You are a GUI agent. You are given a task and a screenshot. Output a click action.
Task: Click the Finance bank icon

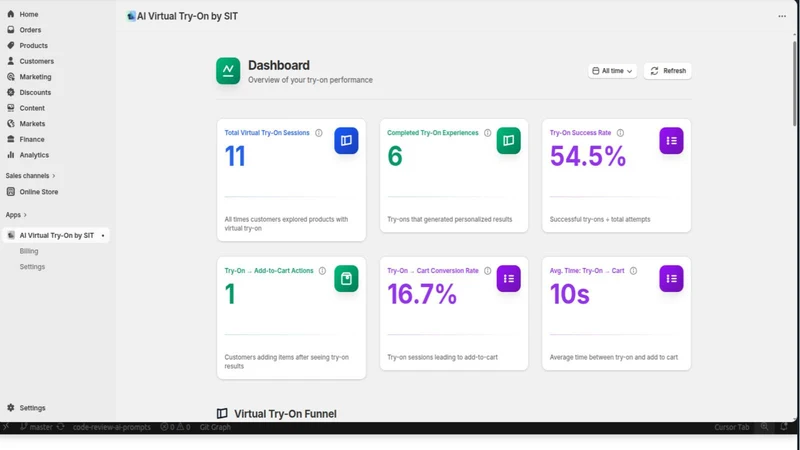coord(11,139)
